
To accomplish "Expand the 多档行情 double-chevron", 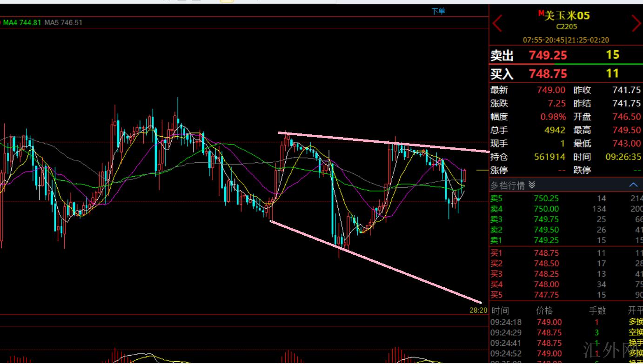I will (532, 185).
